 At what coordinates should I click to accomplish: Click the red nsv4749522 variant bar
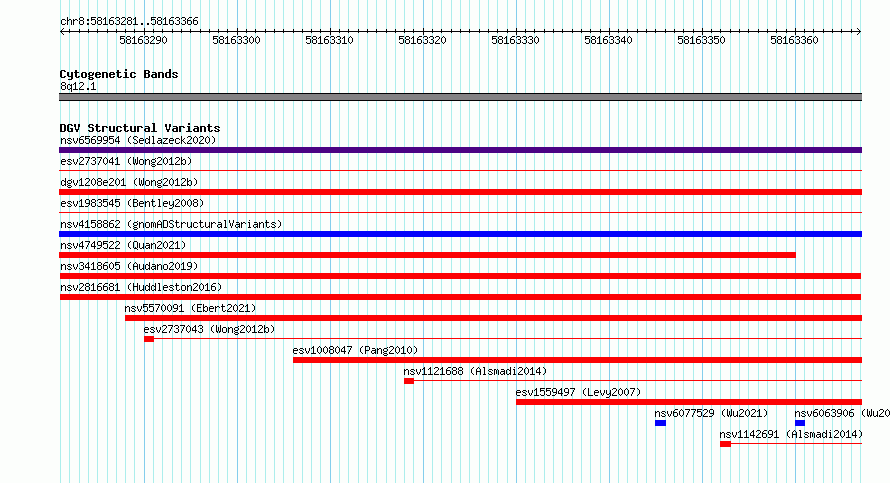[x=427, y=255]
